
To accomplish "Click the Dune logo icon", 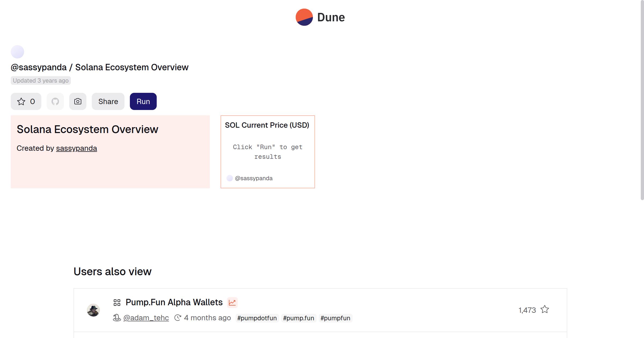I will pyautogui.click(x=304, y=17).
